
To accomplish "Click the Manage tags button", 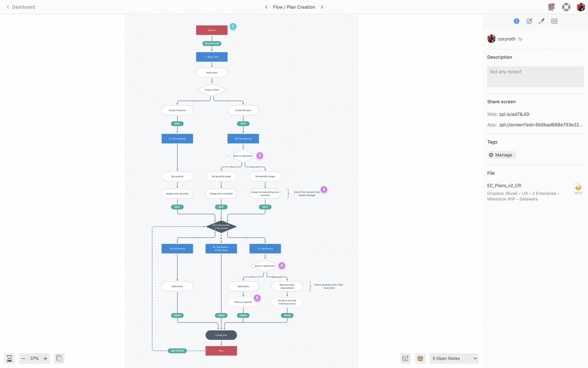I will coord(501,155).
